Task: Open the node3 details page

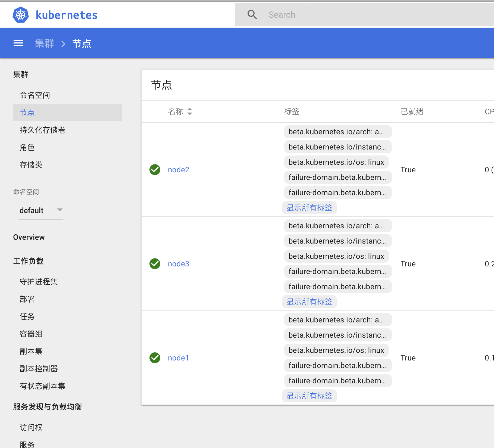Action: pos(179,263)
